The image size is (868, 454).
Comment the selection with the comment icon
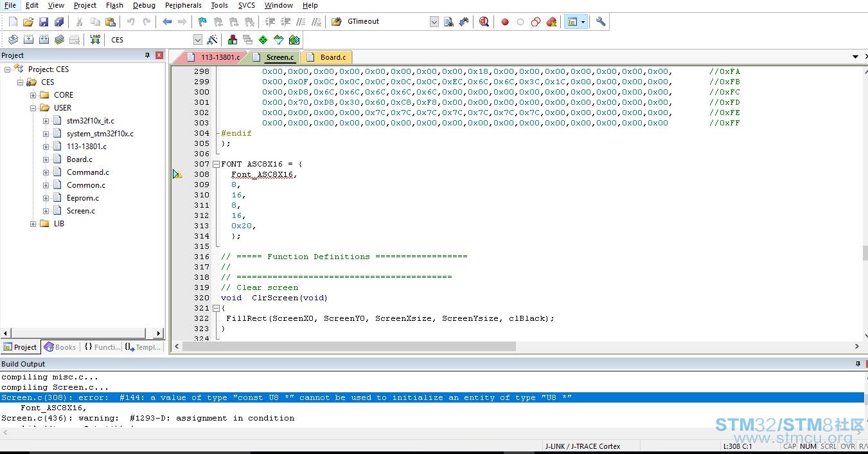click(x=301, y=22)
